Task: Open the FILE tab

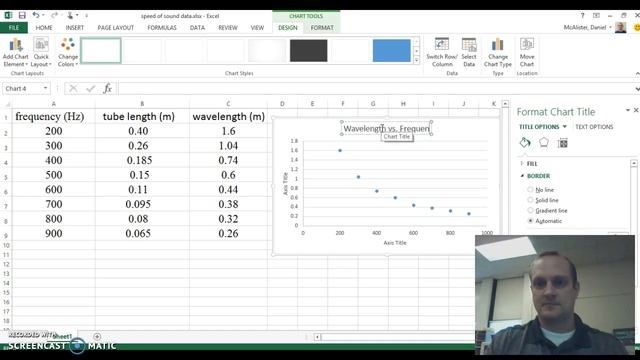Action: click(14, 28)
